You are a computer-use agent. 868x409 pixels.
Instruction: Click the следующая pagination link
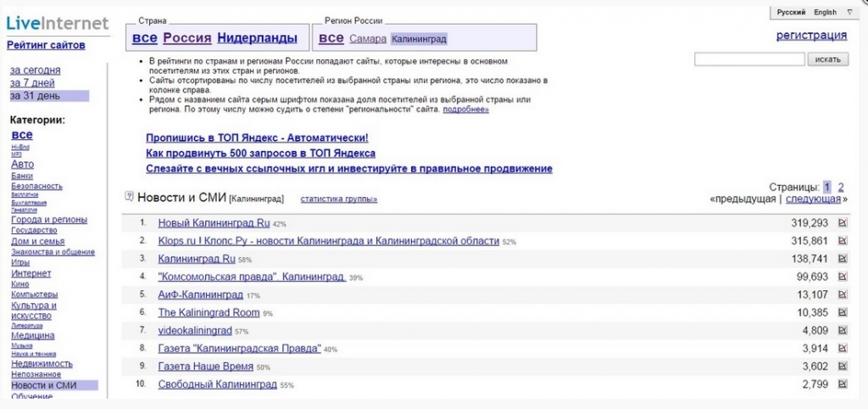813,199
